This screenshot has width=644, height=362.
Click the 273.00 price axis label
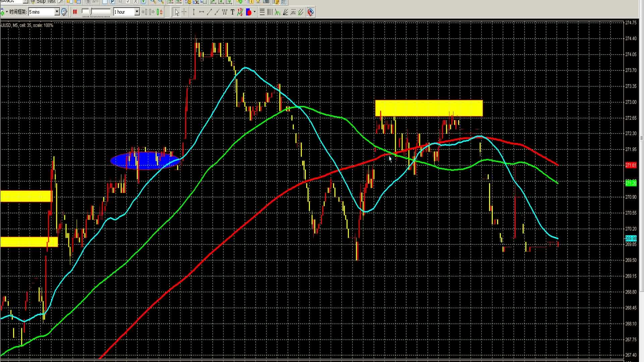[x=631, y=102]
